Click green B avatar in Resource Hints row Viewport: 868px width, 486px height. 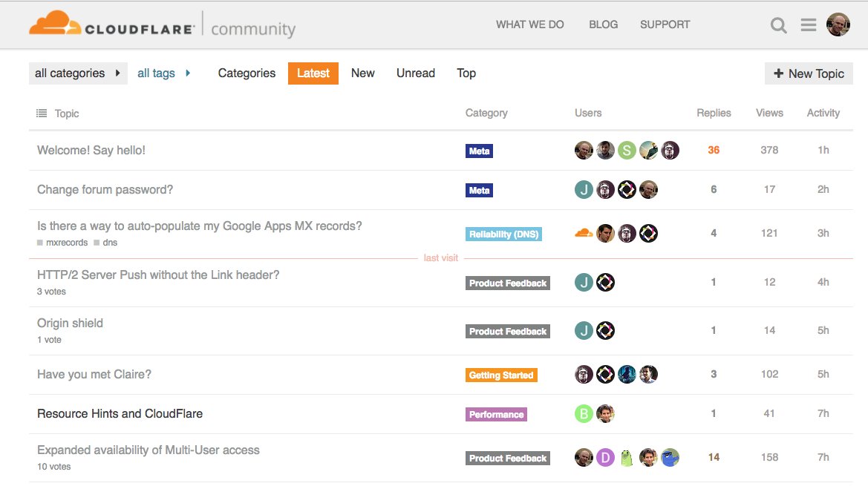(584, 413)
